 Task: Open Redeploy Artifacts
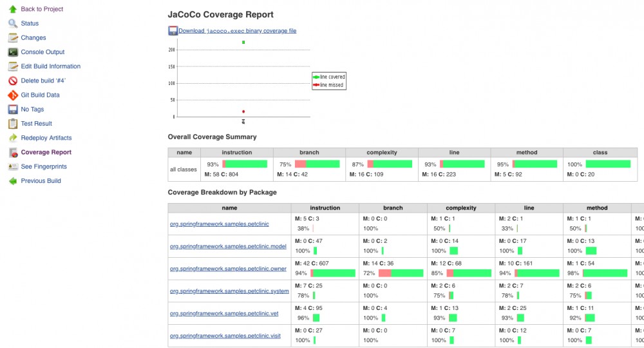tap(46, 138)
